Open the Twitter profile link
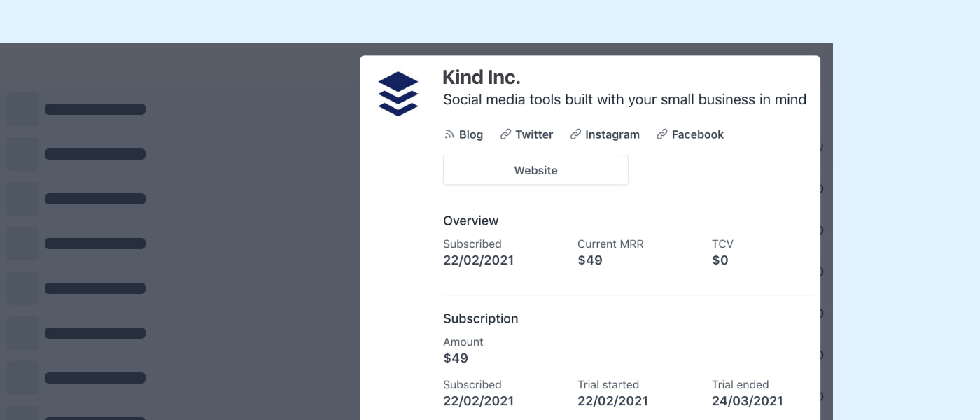The image size is (980, 420). click(534, 134)
